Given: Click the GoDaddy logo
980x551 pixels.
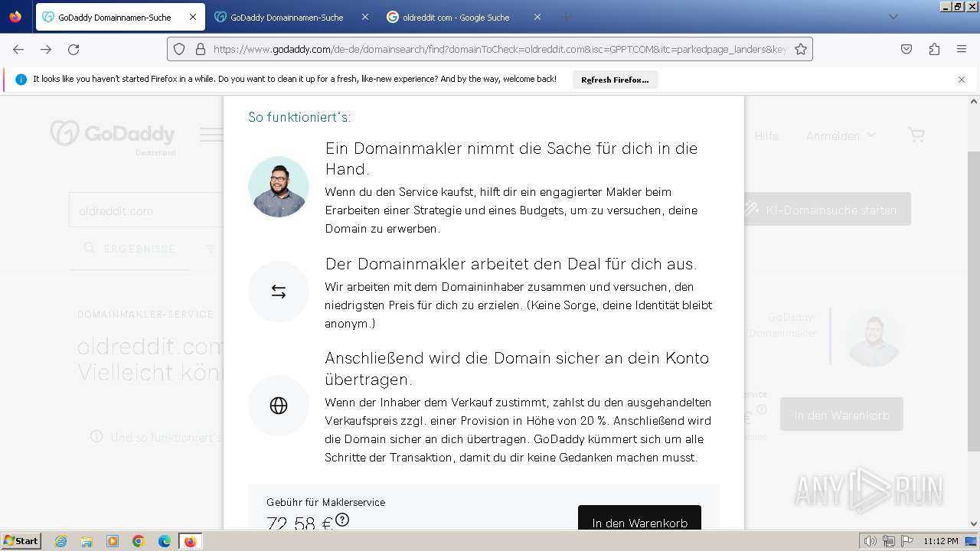Looking at the screenshot, I should [113, 134].
